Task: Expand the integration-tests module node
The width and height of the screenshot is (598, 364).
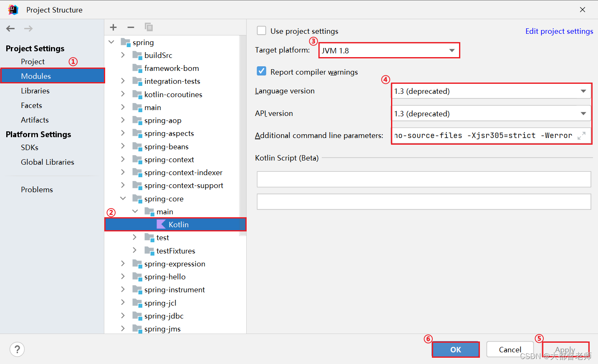Action: click(x=123, y=81)
